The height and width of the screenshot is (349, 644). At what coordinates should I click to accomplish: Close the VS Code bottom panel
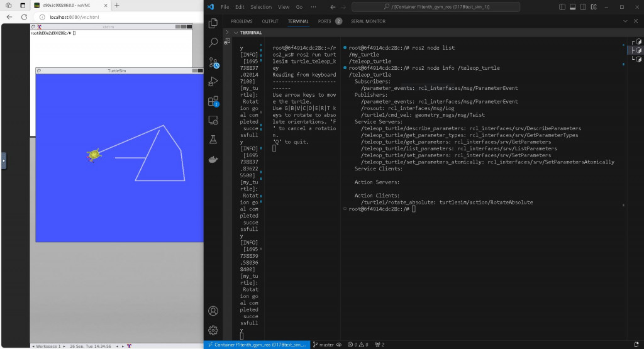pyautogui.click(x=636, y=21)
